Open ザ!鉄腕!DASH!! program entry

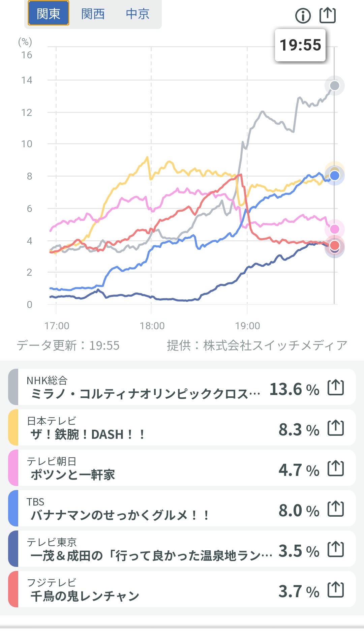(88, 434)
